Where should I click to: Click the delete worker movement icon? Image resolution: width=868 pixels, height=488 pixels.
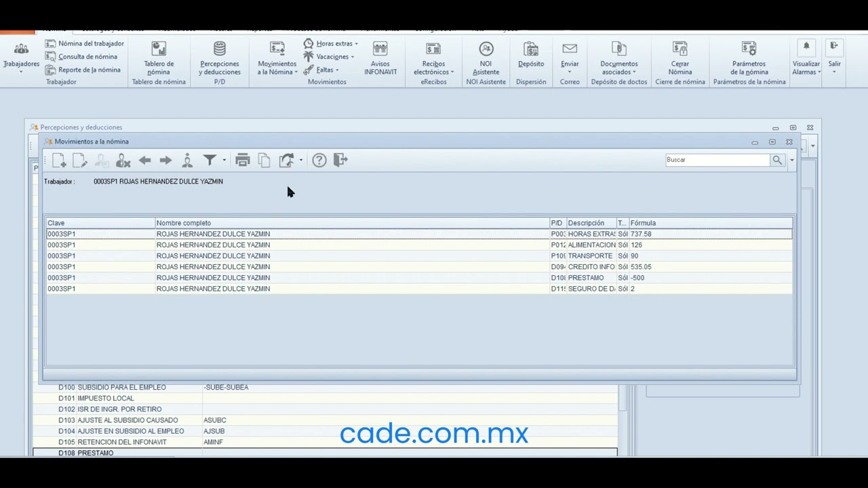coord(123,160)
